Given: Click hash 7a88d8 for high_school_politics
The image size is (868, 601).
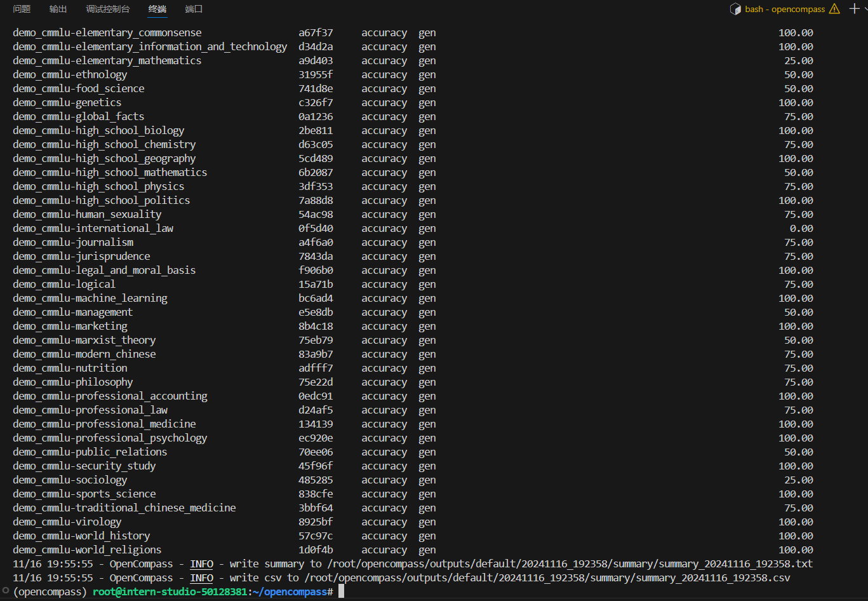Looking at the screenshot, I should pos(316,200).
